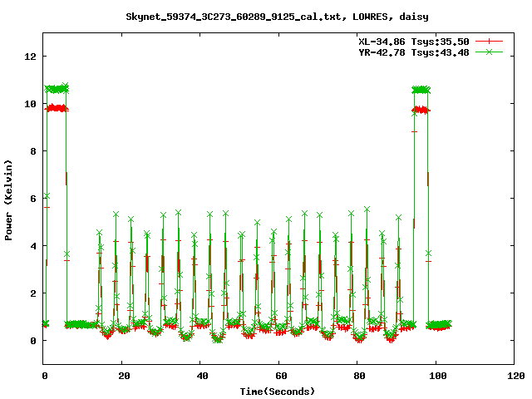This screenshot has height=399, width=532.
Task: Click the x-axis tick label 40
Action: [203, 376]
